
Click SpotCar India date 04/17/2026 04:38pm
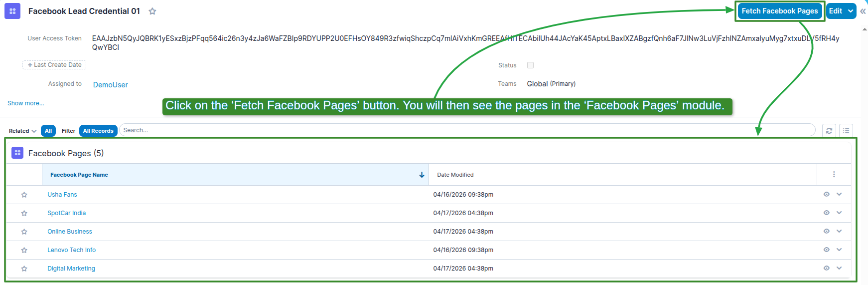[463, 213]
